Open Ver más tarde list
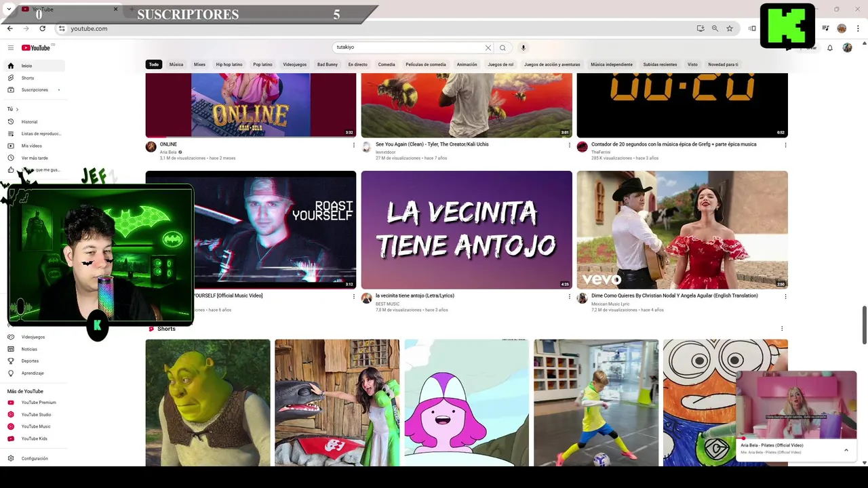Image resolution: width=868 pixels, height=488 pixels. (x=35, y=158)
